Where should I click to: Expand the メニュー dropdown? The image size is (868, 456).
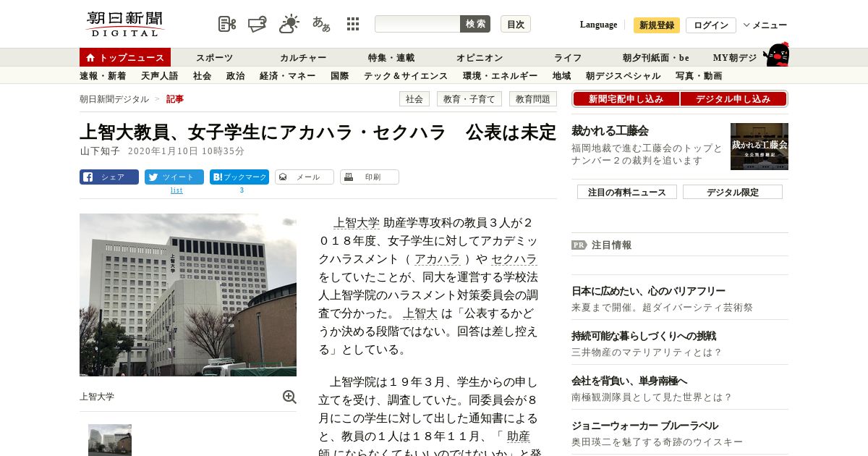tap(765, 25)
